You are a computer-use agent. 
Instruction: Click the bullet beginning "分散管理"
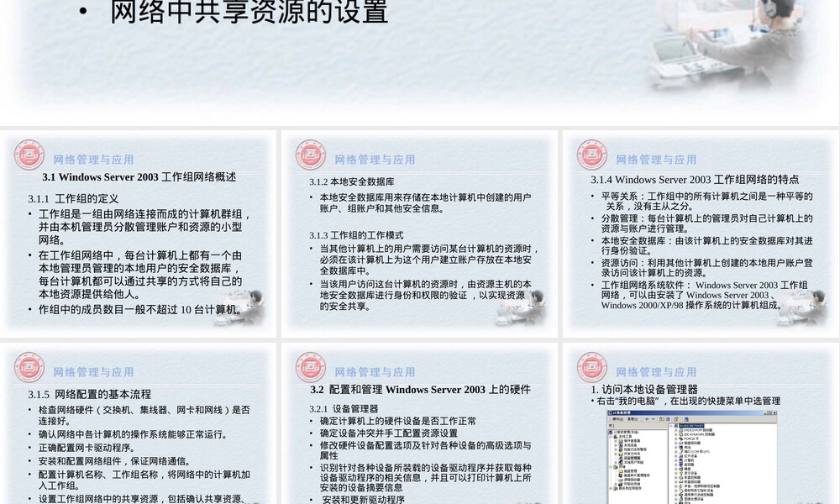tap(706, 223)
